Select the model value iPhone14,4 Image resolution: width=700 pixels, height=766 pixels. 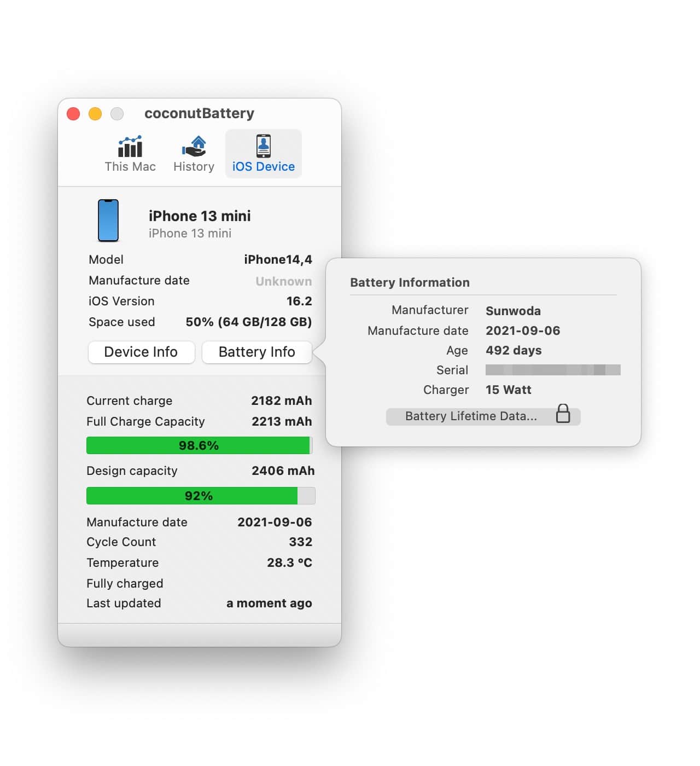[278, 260]
